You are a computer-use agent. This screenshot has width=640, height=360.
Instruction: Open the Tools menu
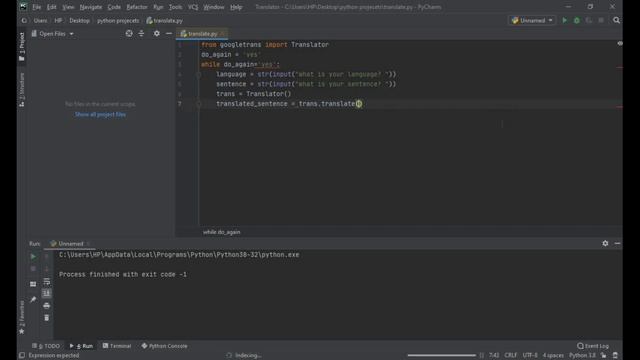point(176,7)
